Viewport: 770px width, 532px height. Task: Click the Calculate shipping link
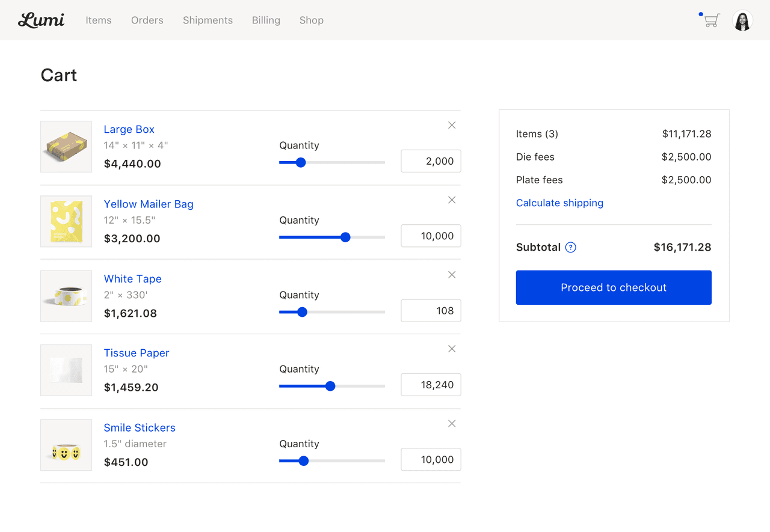click(x=559, y=203)
